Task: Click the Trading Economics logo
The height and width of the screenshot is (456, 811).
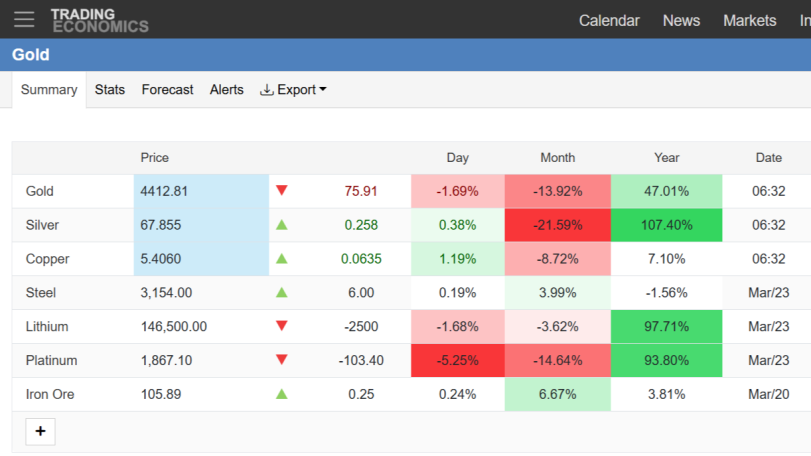Action: [x=99, y=21]
